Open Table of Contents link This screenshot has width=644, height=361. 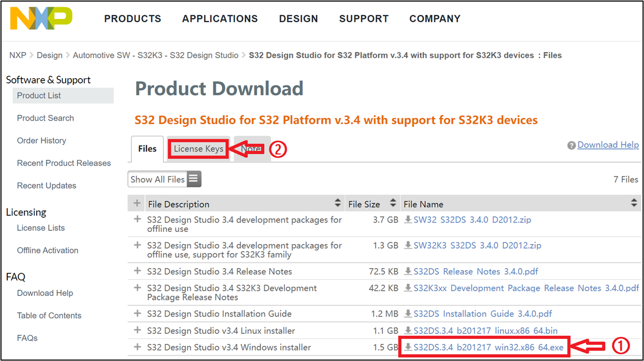[x=49, y=315]
